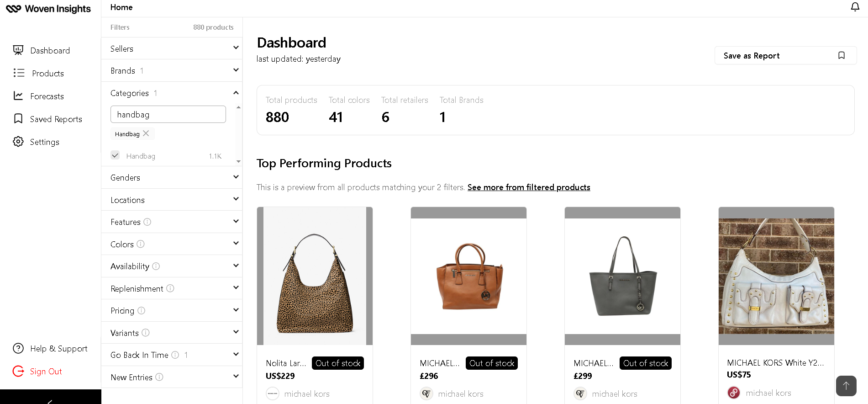This screenshot has width=868, height=404.
Task: Click the New Entries info icon
Action: click(x=159, y=377)
